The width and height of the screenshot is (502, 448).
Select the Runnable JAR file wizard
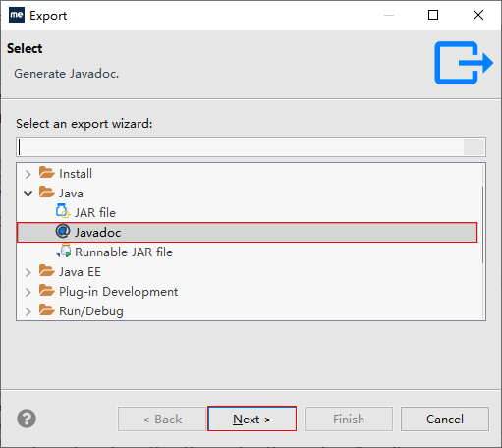tap(124, 252)
